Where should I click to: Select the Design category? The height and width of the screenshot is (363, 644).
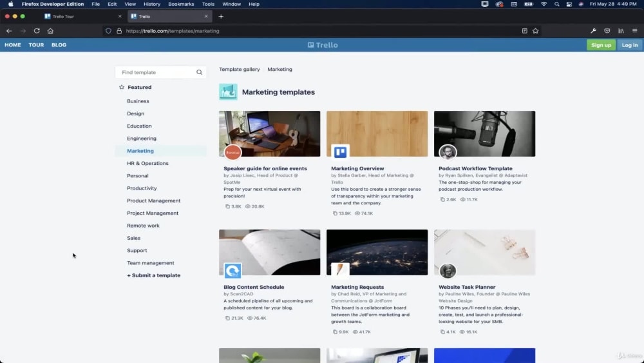coord(135,113)
